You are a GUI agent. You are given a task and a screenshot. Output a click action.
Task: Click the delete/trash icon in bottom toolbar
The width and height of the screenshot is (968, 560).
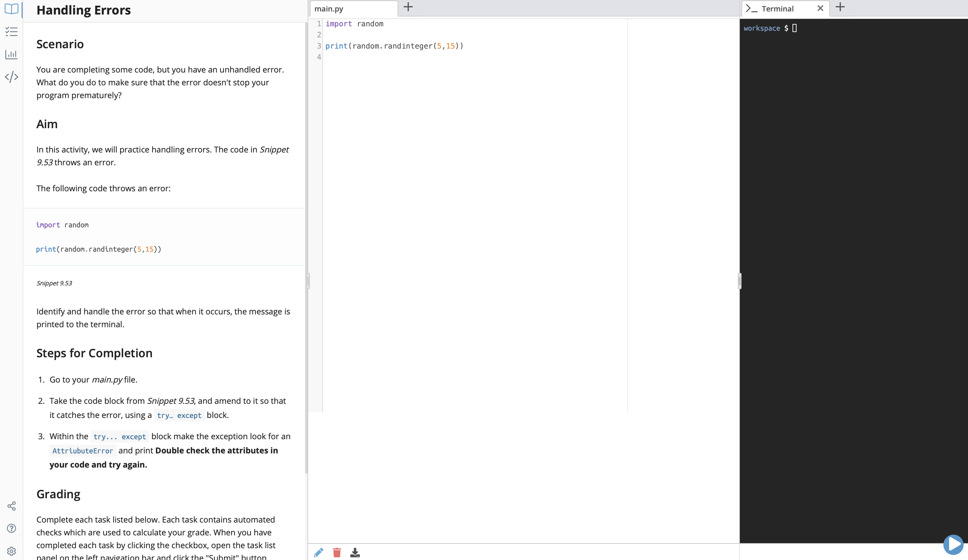click(337, 553)
